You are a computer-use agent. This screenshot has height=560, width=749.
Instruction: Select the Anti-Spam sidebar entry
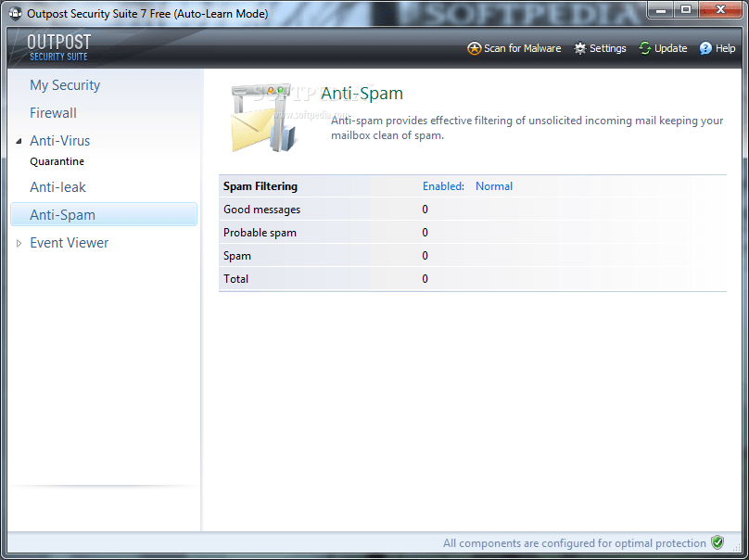coord(61,213)
